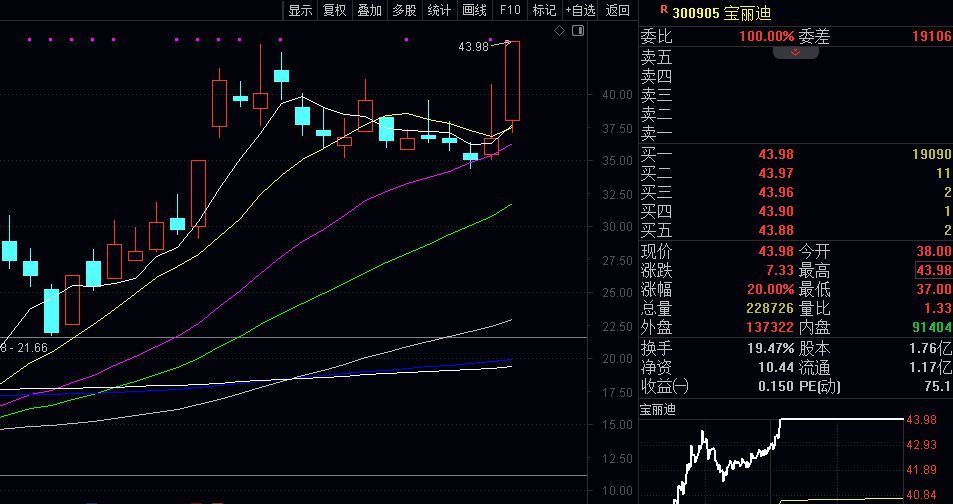
Task: Open the F10 company information
Action: tap(510, 10)
